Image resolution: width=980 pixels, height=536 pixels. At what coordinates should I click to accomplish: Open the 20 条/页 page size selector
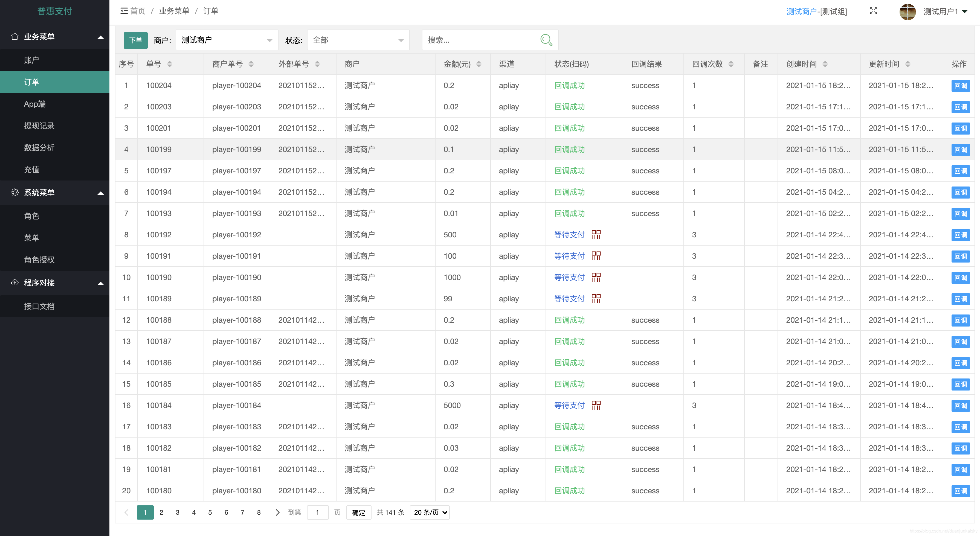[430, 512]
